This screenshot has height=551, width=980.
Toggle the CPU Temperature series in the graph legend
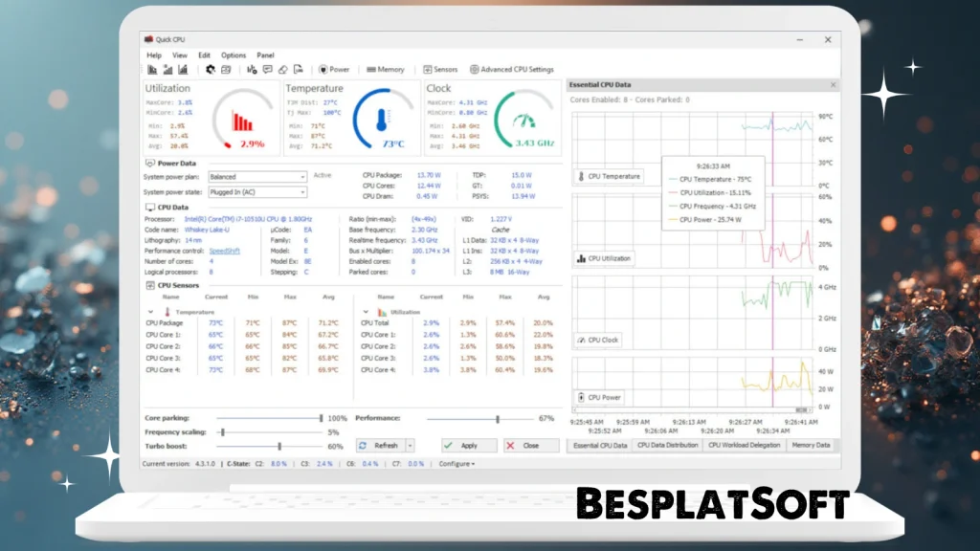714,178
